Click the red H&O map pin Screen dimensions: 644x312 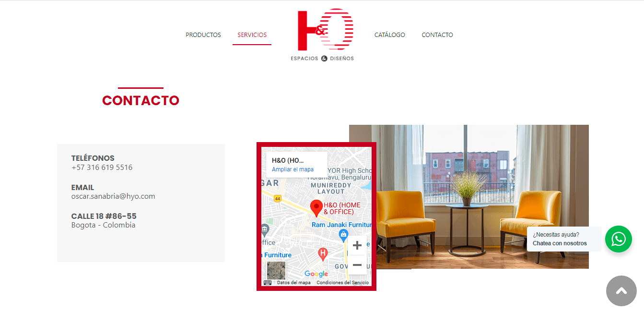point(316,208)
